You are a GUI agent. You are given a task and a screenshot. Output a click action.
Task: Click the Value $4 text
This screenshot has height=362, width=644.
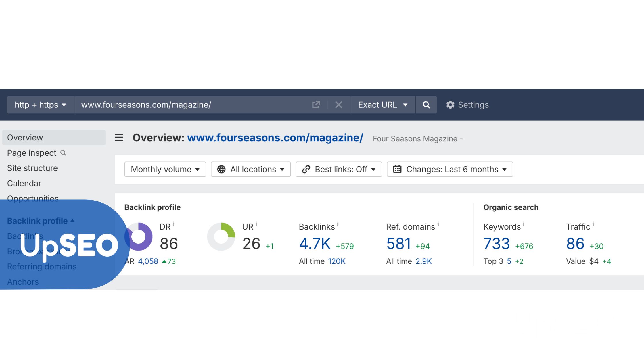click(582, 261)
